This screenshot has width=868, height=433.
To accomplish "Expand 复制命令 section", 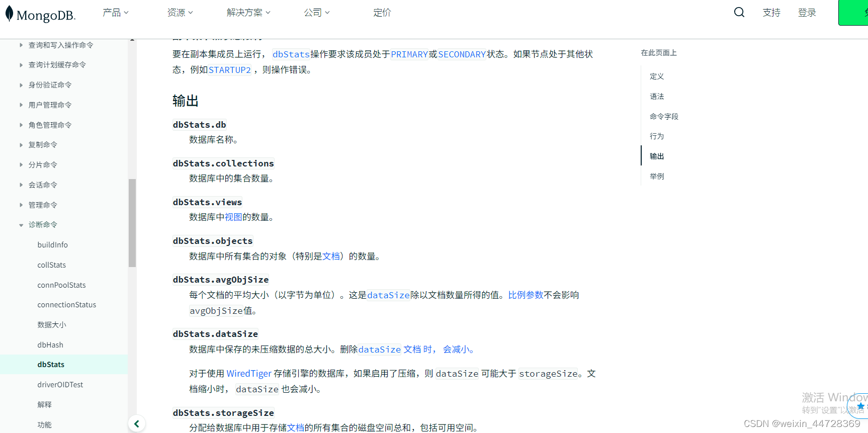I will [43, 145].
